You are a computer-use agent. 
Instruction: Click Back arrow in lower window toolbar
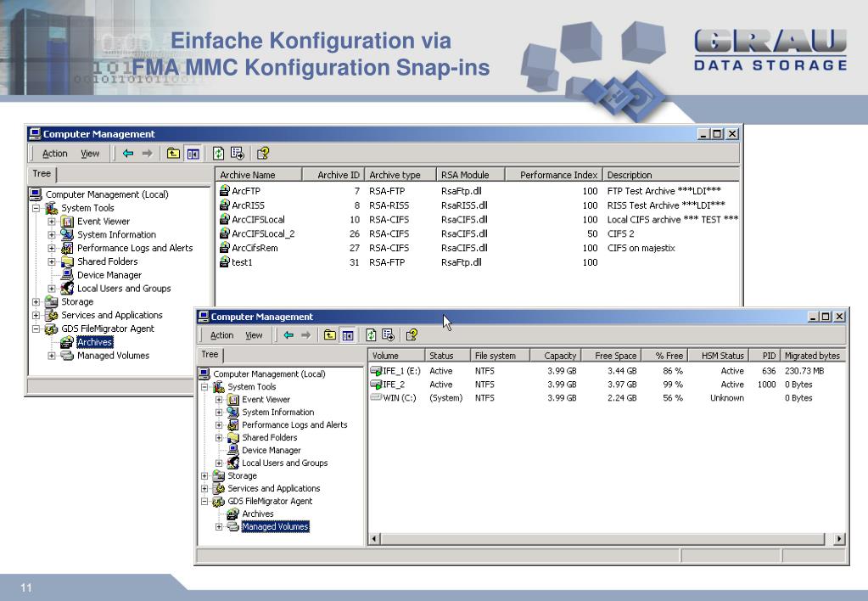tap(288, 335)
